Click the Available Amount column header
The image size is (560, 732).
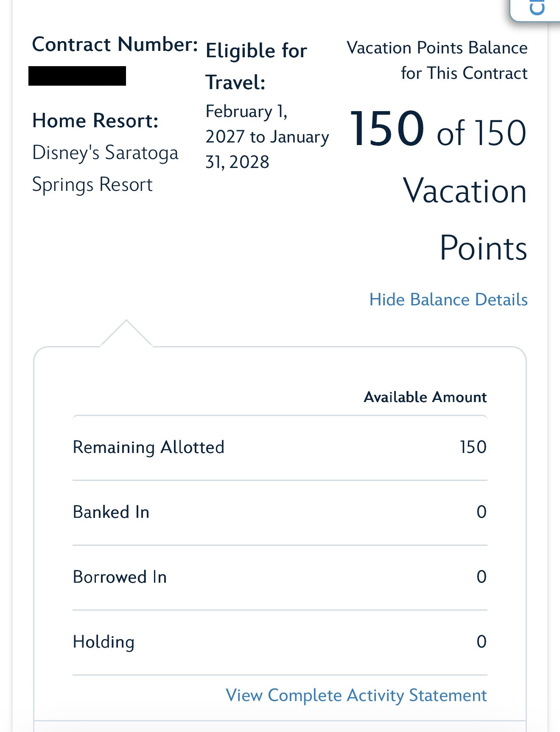[425, 397]
